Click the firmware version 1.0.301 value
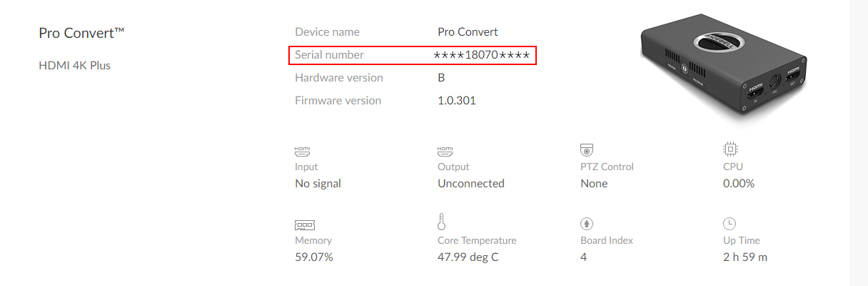 pyautogui.click(x=457, y=101)
